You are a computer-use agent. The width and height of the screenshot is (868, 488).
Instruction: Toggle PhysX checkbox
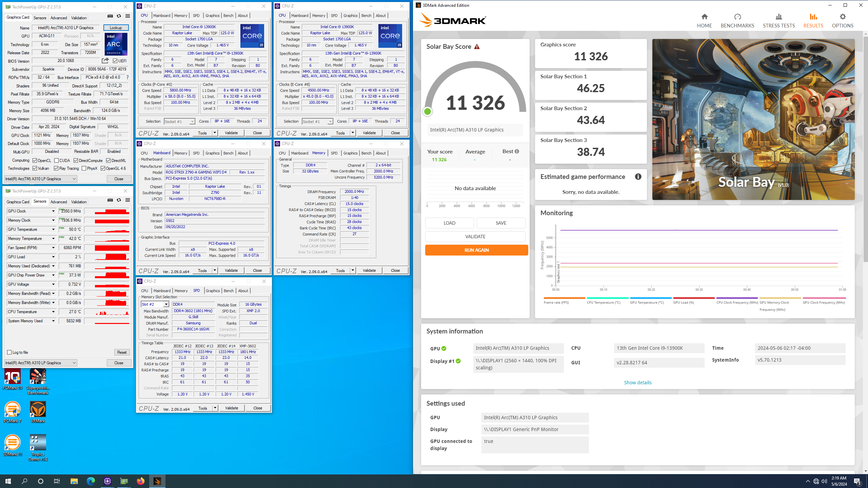pyautogui.click(x=84, y=168)
